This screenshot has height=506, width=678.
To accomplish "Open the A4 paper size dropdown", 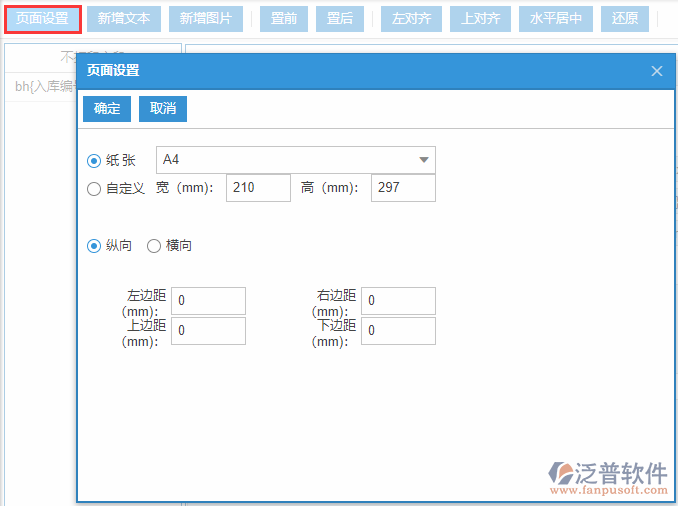I will click(296, 160).
